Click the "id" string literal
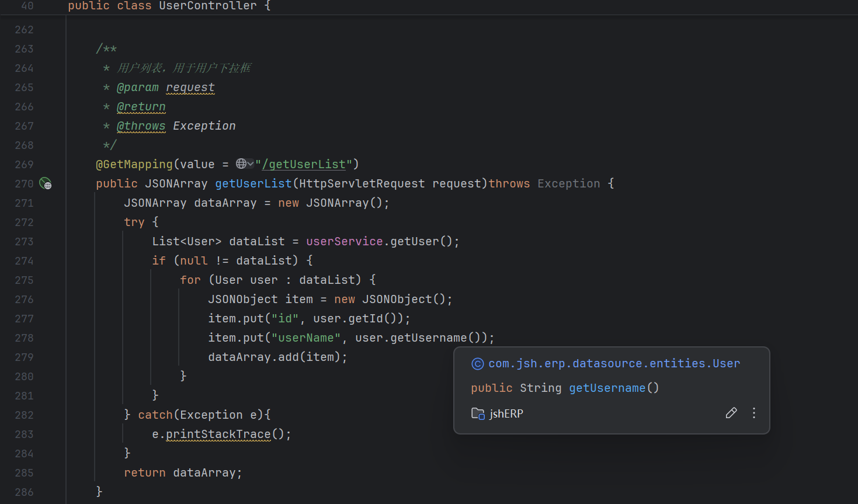The height and width of the screenshot is (504, 858). point(285,318)
